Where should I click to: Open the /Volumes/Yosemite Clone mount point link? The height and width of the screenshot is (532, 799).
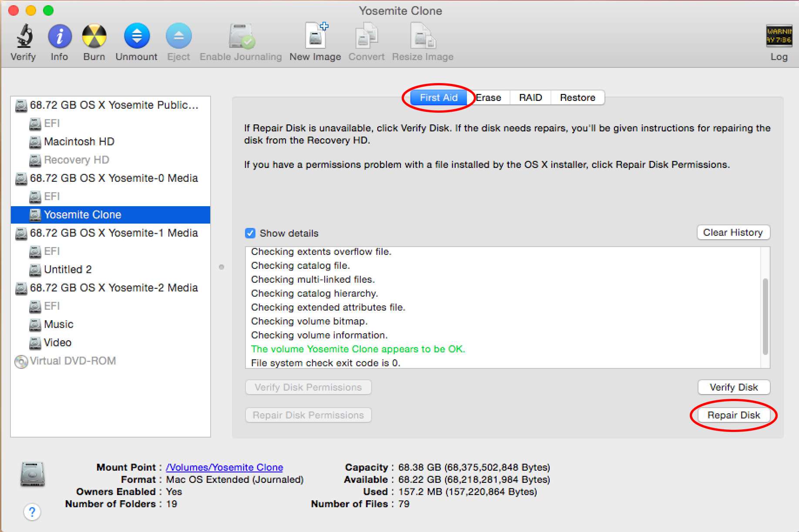(225, 468)
